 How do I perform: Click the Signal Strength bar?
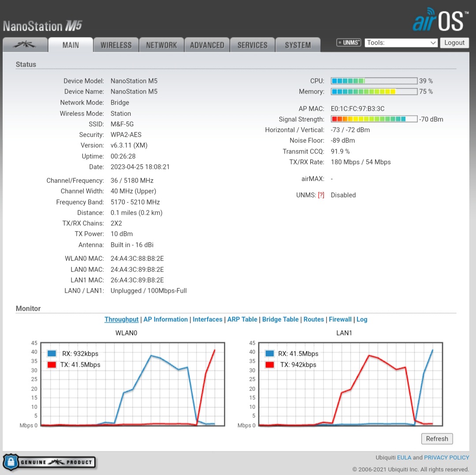(x=374, y=119)
